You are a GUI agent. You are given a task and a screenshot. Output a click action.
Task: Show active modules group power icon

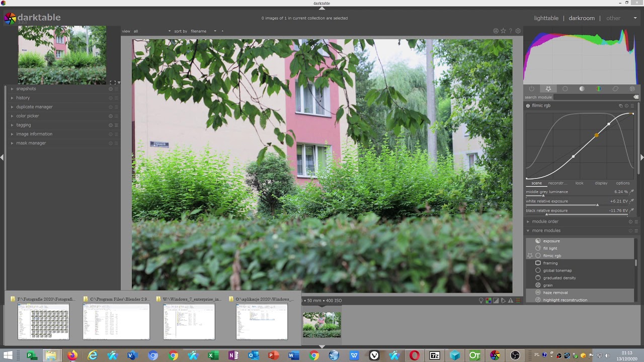click(x=531, y=89)
